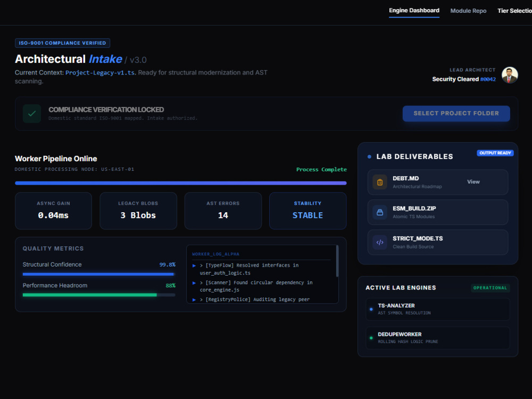The image size is (532, 399).
Task: Click the Process Complete status text
Action: pos(321,169)
